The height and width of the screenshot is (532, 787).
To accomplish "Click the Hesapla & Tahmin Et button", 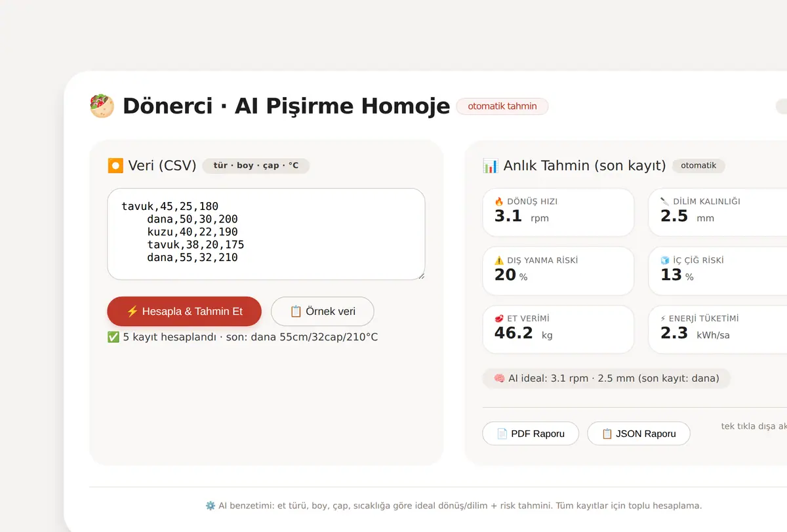I will click(x=184, y=311).
